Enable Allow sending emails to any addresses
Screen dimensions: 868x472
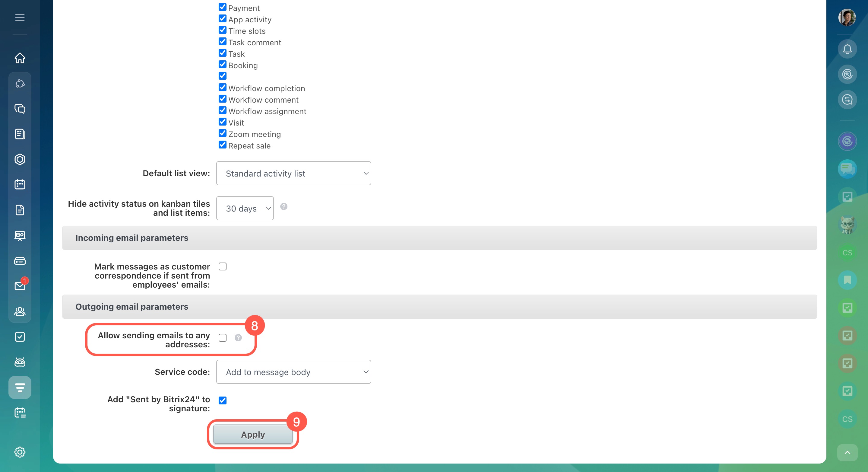coord(222,338)
